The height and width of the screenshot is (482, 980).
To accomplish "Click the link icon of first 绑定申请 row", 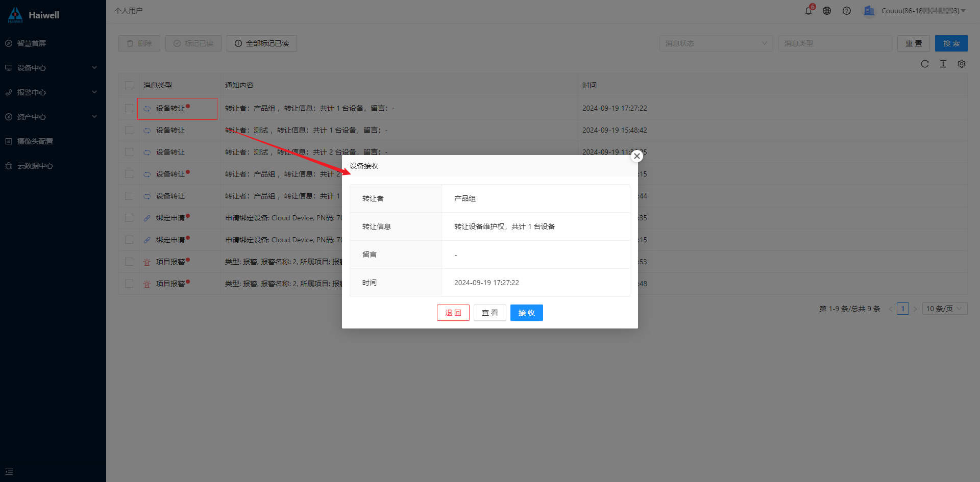I will coord(147,218).
